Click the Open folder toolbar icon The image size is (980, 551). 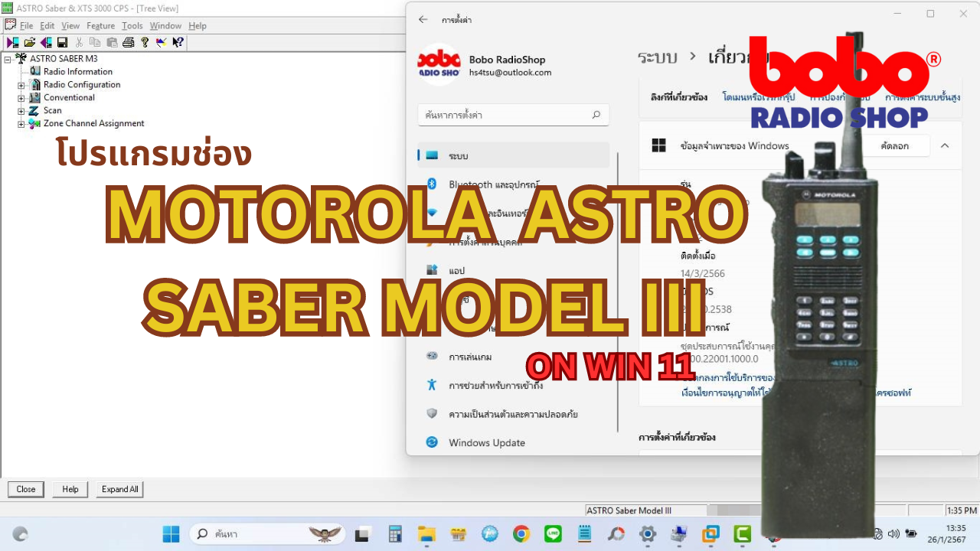[x=29, y=42]
